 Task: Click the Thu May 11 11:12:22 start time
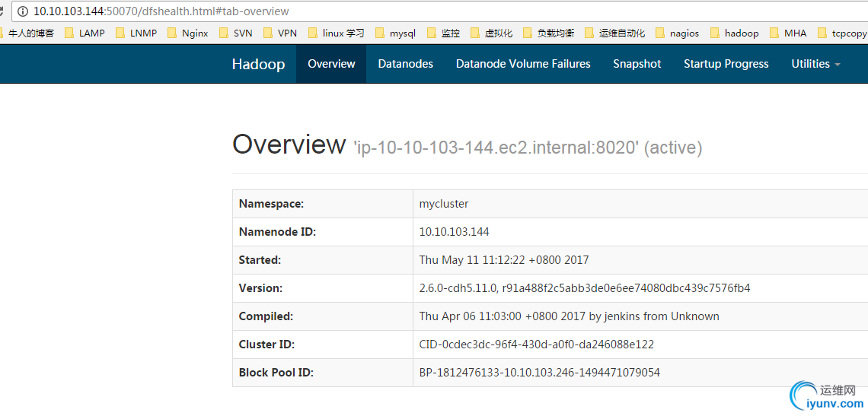pyautogui.click(x=504, y=260)
